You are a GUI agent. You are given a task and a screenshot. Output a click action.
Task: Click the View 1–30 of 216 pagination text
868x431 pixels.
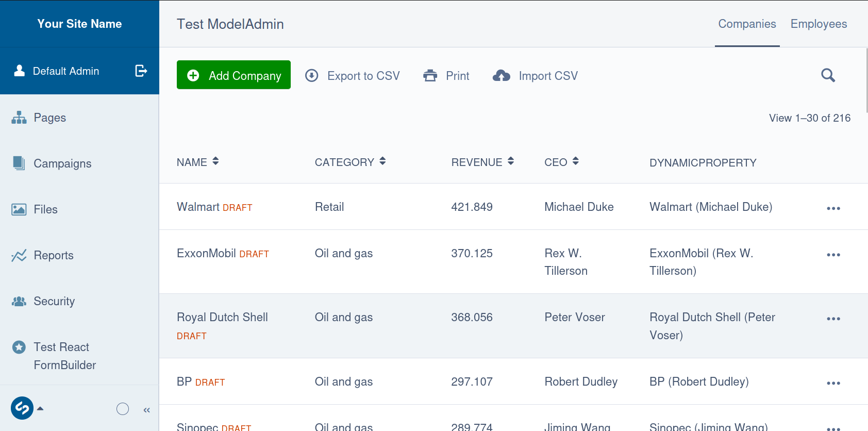810,118
